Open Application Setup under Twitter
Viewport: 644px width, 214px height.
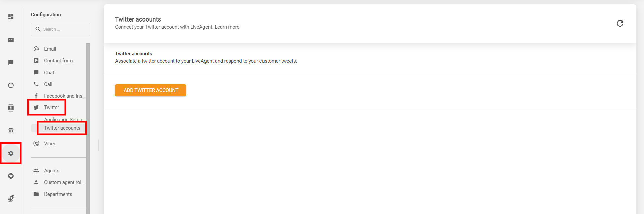(x=63, y=119)
